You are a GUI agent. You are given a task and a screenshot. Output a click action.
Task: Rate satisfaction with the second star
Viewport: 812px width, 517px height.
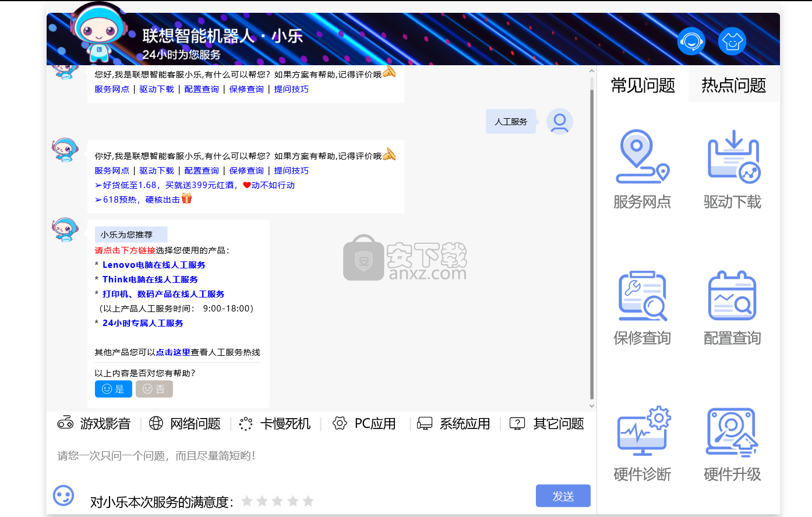pyautogui.click(x=262, y=501)
